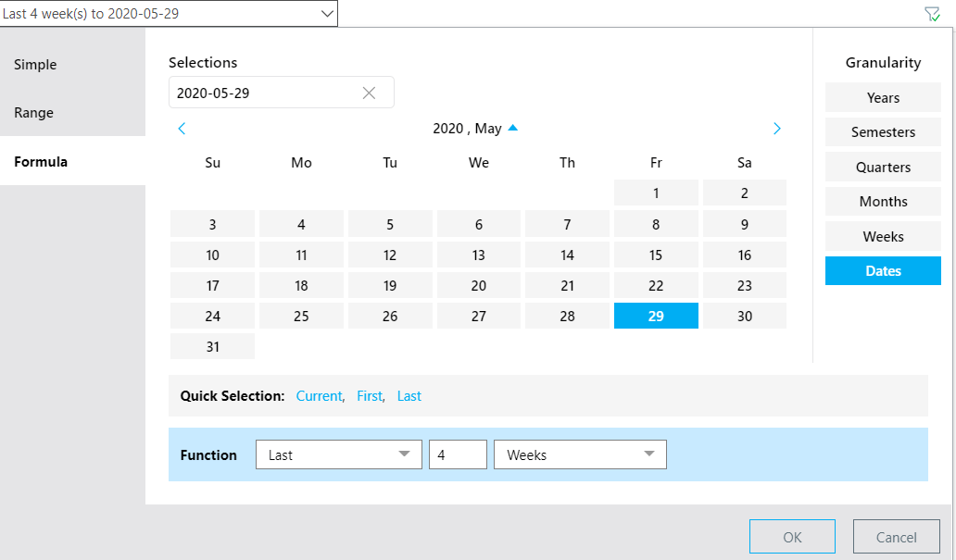Set granularity to Weeks
This screenshot has width=956, height=560.
click(883, 236)
